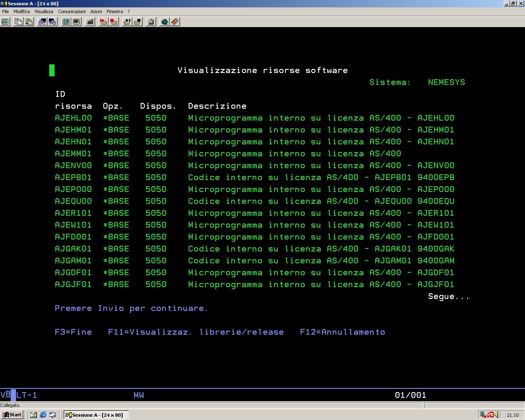Open keyboard remap toolbar icon

90,22
